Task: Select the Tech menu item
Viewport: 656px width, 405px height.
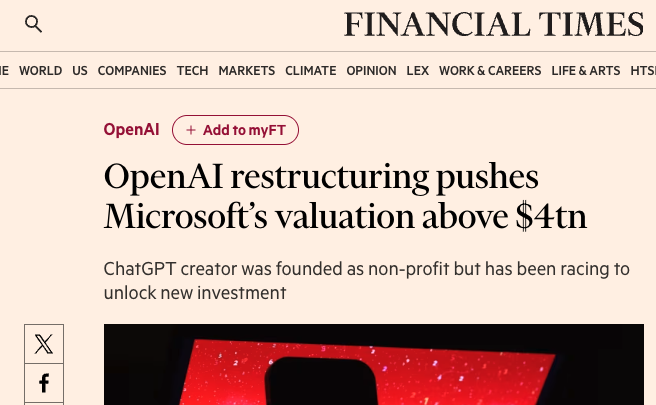Action: pyautogui.click(x=192, y=70)
